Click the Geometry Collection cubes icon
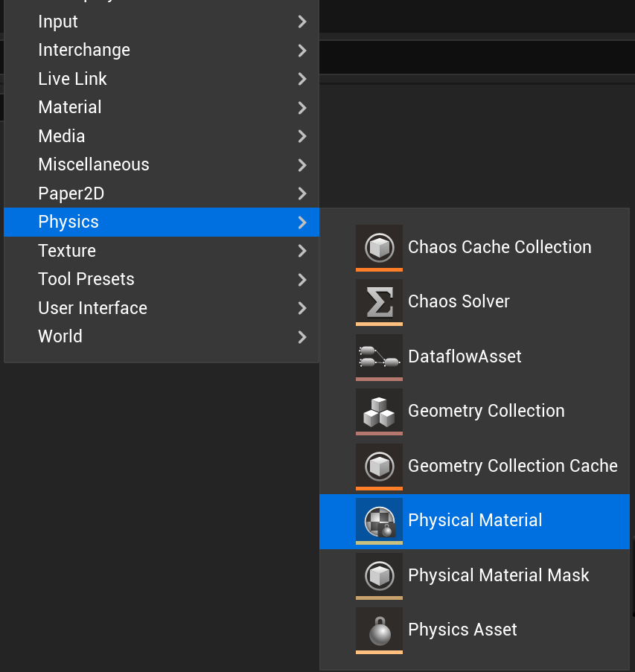635x672 pixels. click(x=379, y=411)
